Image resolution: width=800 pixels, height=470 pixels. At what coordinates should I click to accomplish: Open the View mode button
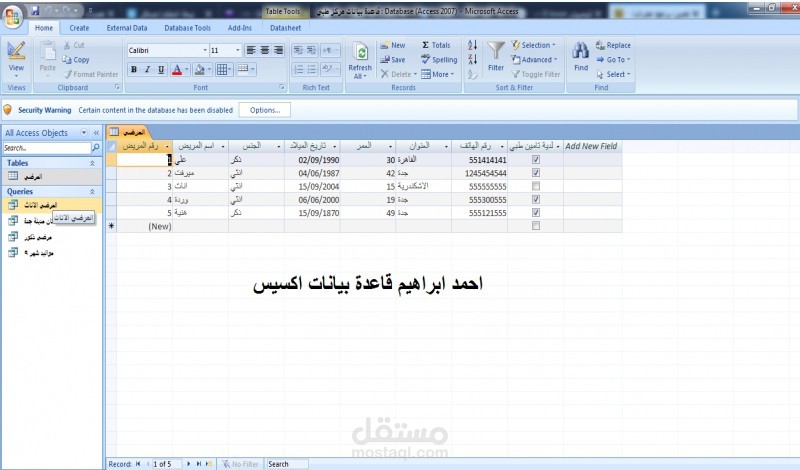(x=16, y=60)
